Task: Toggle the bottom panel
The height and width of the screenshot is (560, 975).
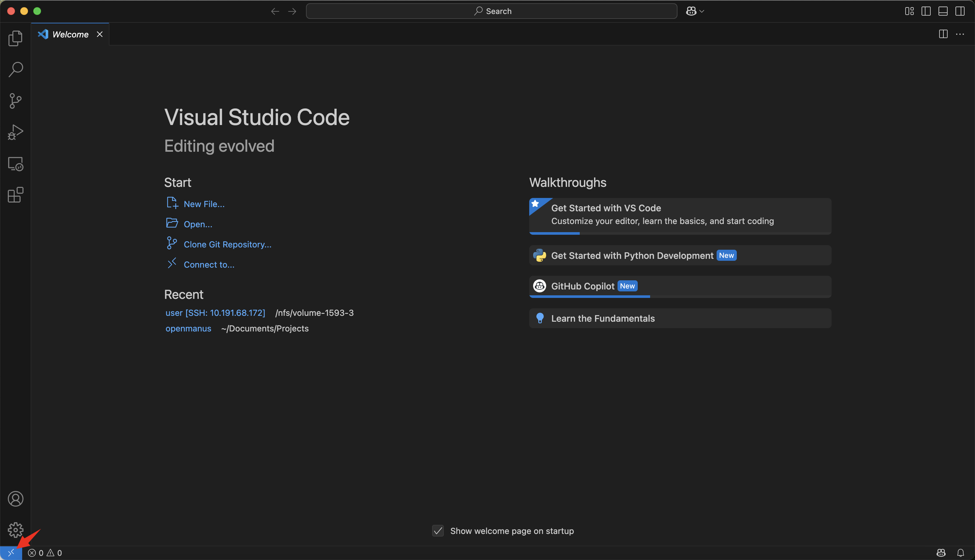Action: tap(943, 11)
